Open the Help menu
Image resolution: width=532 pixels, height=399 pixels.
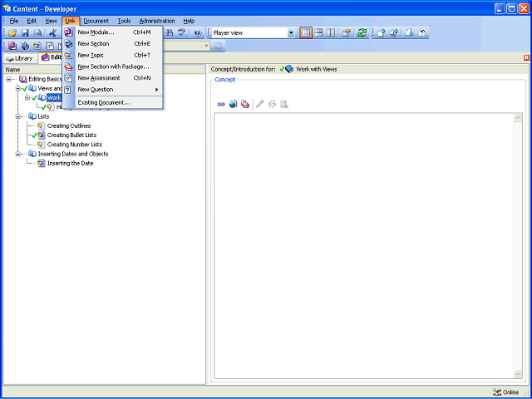[189, 21]
